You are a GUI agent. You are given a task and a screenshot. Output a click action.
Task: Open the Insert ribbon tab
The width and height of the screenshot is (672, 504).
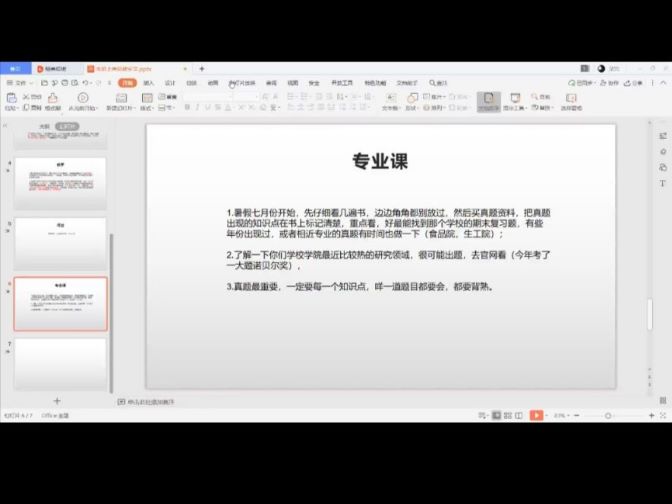pos(148,83)
